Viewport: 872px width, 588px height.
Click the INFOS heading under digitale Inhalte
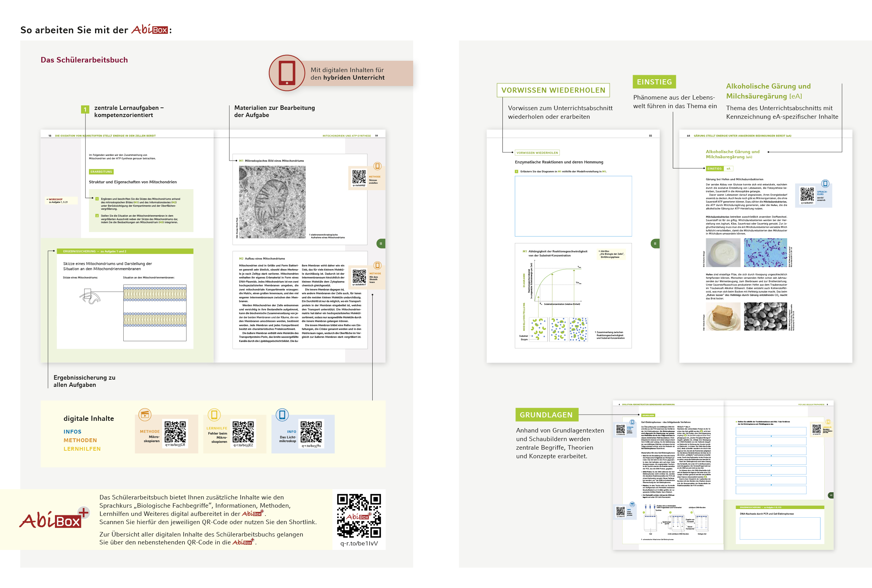[72, 431]
